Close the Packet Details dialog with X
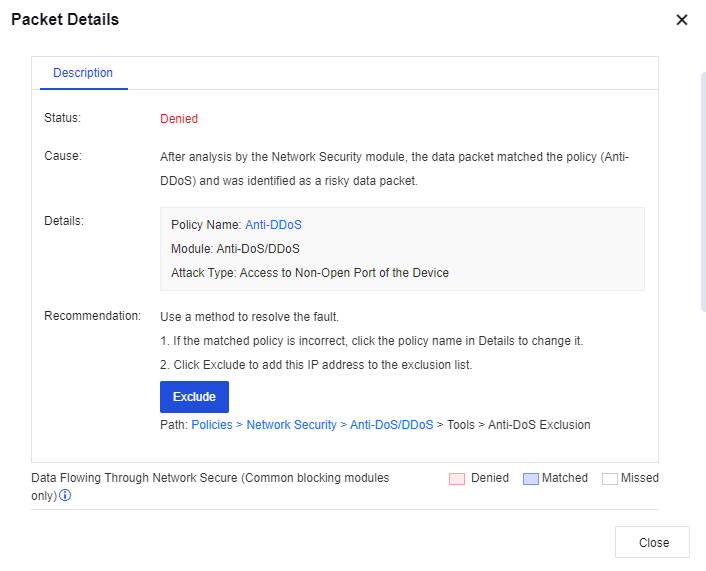The height and width of the screenshot is (571, 706). click(x=682, y=20)
